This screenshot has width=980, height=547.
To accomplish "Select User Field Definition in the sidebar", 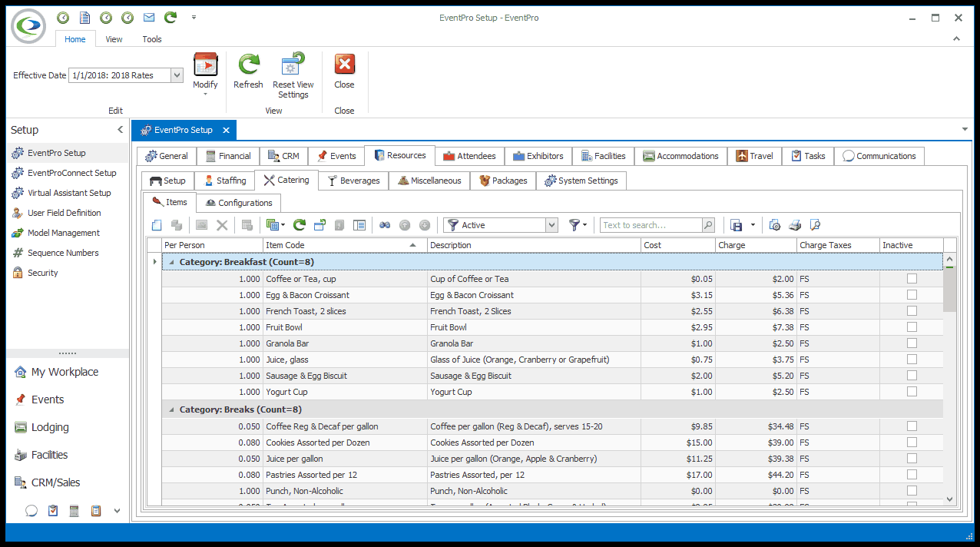I will coord(68,213).
